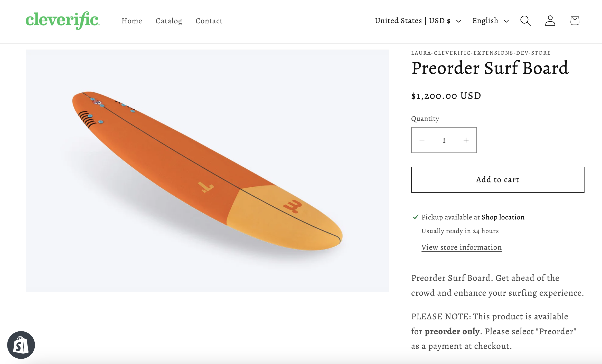Viewport: 602px width, 364px height.
Task: Expand the United States USD currency dropdown
Action: 418,21
